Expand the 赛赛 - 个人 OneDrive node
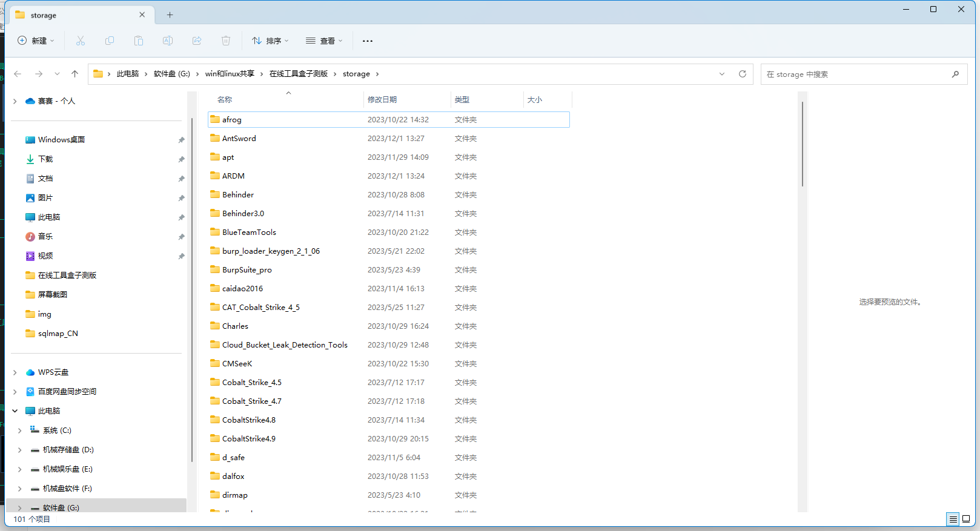Viewport: 980px width, 531px height. pyautogui.click(x=15, y=101)
